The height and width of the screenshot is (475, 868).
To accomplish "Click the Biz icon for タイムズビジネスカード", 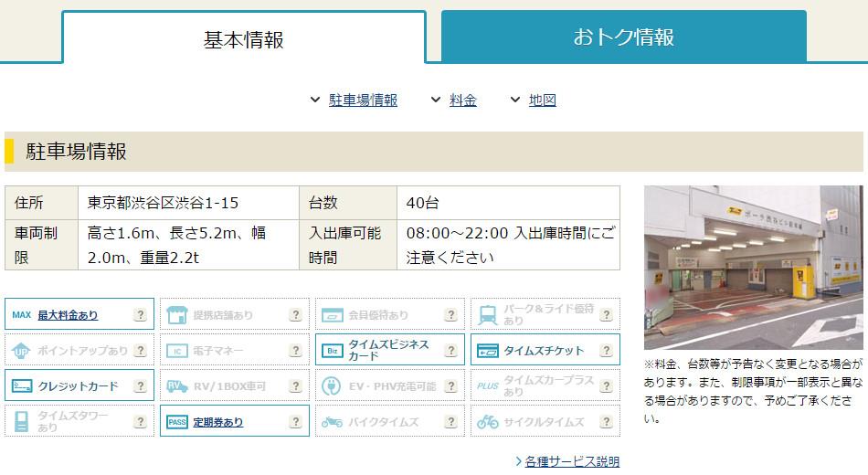I will pyautogui.click(x=333, y=351).
